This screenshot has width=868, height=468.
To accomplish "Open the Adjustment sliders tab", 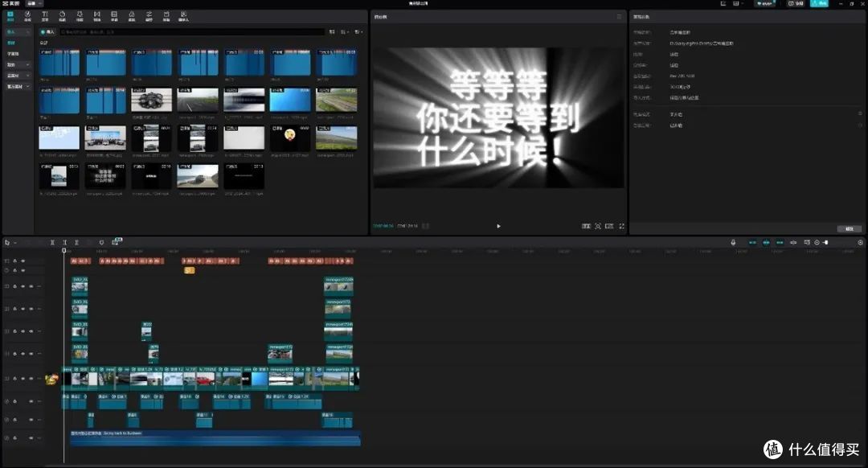I will tap(149, 16).
